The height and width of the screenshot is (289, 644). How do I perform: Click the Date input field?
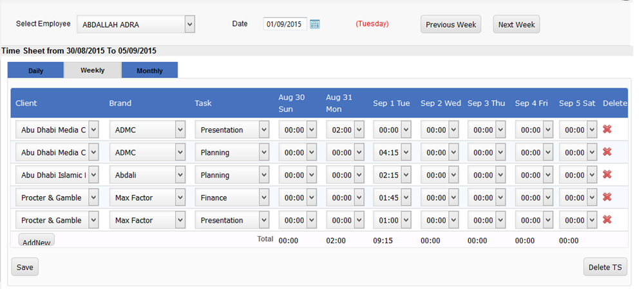pos(285,24)
